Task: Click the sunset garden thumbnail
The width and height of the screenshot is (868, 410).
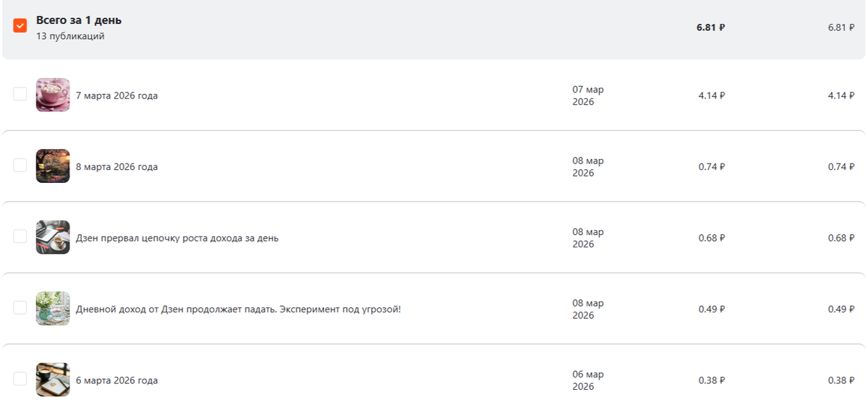Action: (53, 166)
